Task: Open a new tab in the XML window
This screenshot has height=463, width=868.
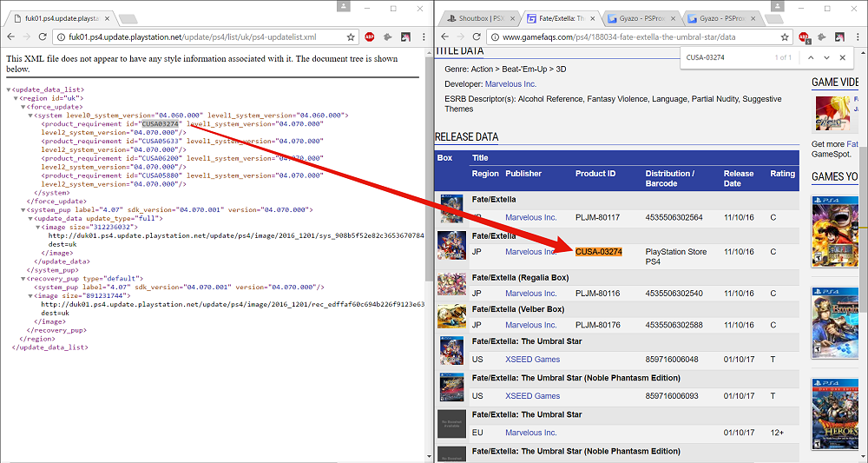Action: pos(128,19)
